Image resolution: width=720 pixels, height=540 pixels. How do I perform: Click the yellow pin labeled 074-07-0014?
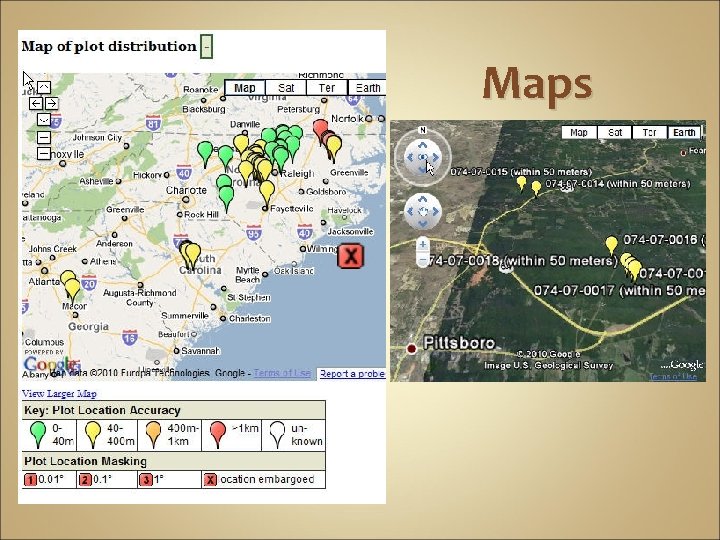pos(536,188)
